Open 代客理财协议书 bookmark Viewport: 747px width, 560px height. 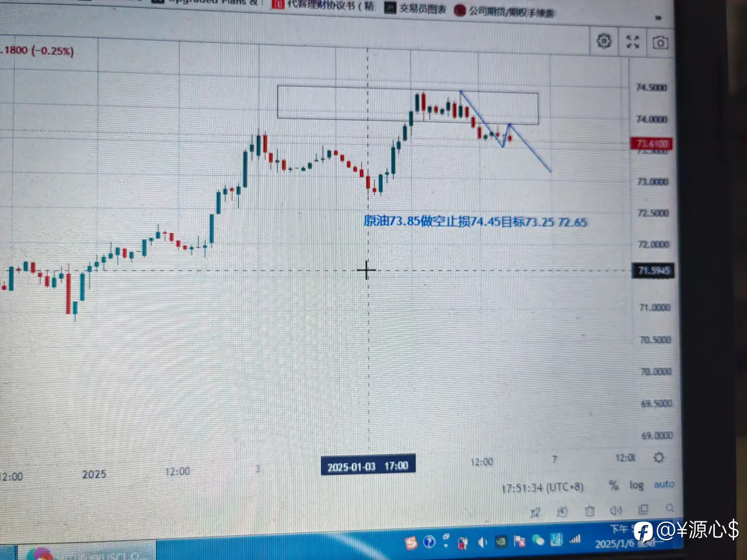pyautogui.click(x=324, y=5)
